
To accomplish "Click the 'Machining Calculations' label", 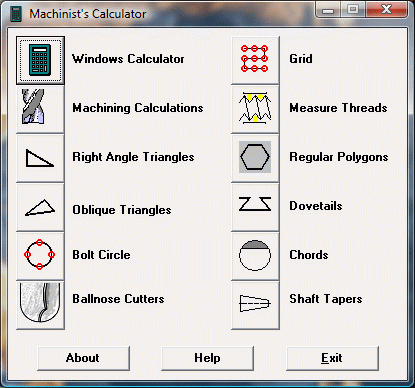I will pos(138,108).
